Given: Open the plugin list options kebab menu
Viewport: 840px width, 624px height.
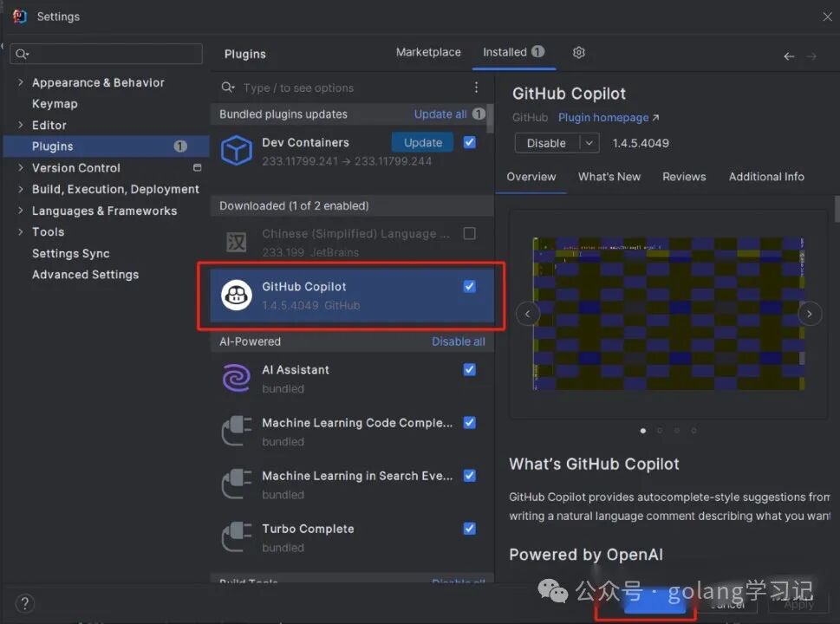Looking at the screenshot, I should point(476,88).
